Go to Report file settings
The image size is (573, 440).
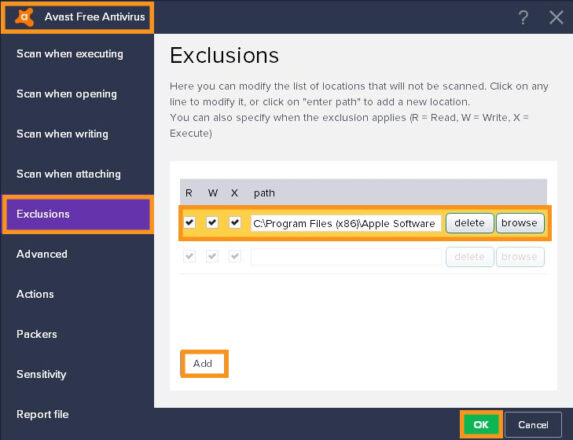pos(42,414)
